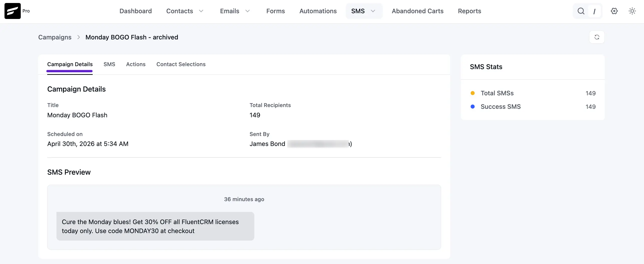Click the title value 'Monday BOGO Flash'
This screenshot has width=644, height=264.
(x=77, y=115)
